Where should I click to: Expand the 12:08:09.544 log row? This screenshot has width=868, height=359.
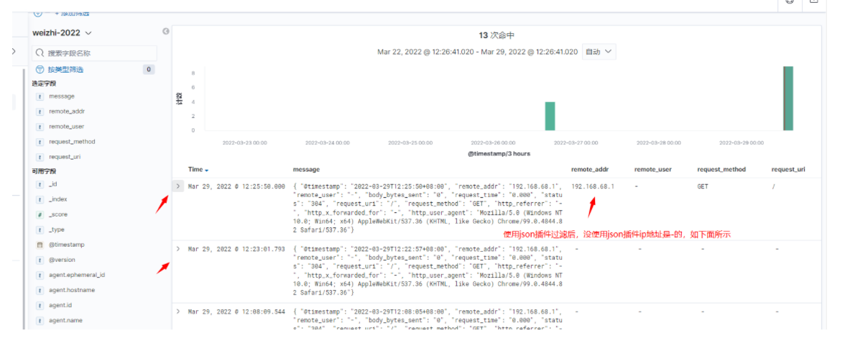tap(178, 312)
